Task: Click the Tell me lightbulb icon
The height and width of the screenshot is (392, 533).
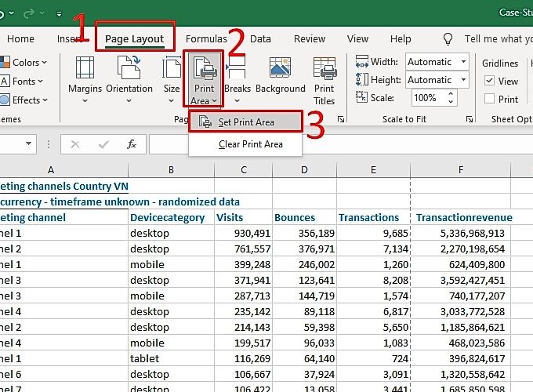Action: [448, 38]
